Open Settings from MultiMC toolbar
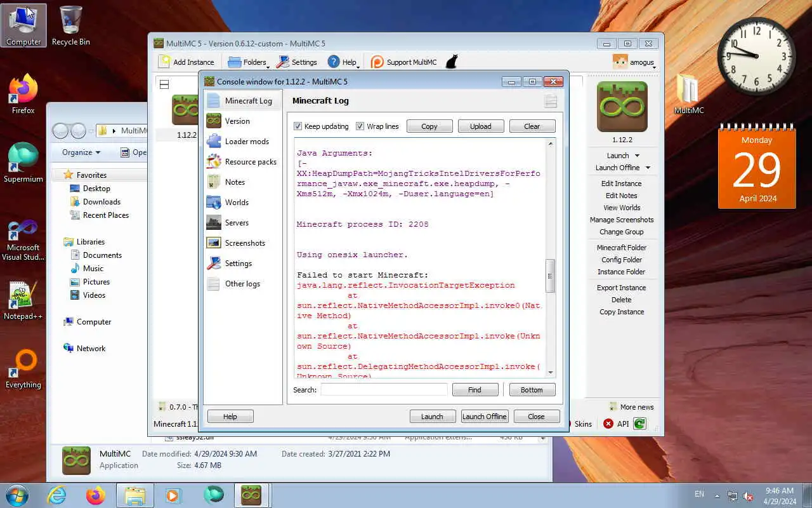The width and height of the screenshot is (812, 508). (296, 62)
